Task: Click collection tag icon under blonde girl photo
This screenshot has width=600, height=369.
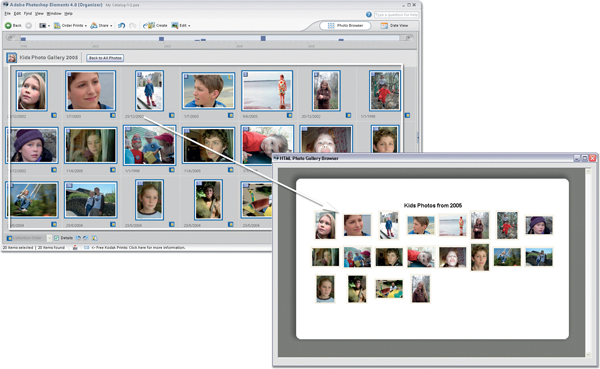Action: (x=54, y=115)
